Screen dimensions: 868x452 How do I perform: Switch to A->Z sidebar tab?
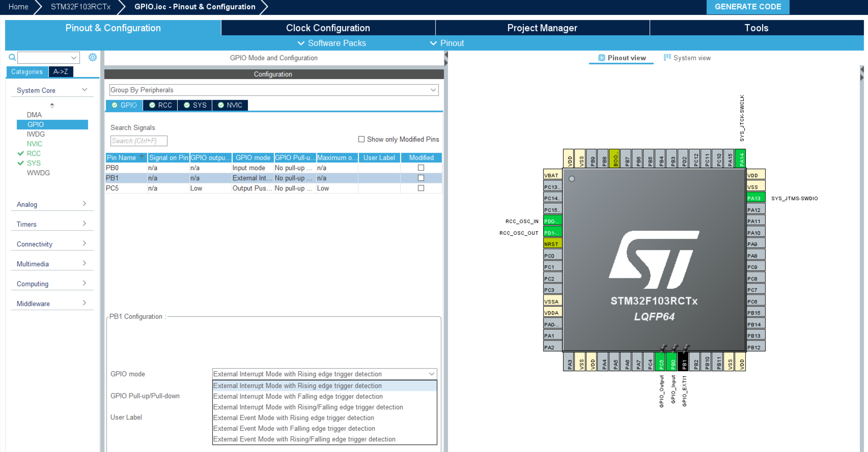[61, 72]
